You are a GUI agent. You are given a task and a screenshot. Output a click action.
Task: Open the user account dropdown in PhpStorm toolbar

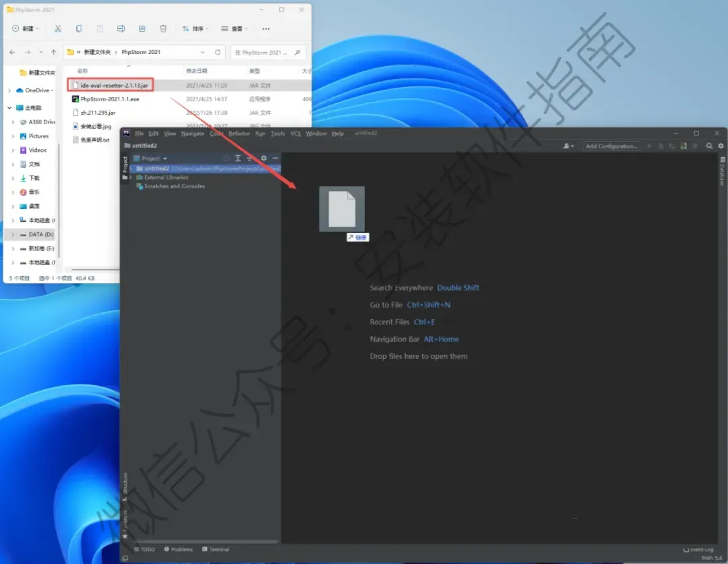coord(569,146)
